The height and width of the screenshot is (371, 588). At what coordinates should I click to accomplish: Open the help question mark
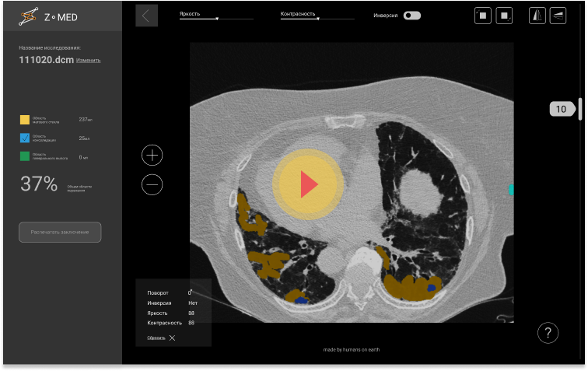coord(548,333)
